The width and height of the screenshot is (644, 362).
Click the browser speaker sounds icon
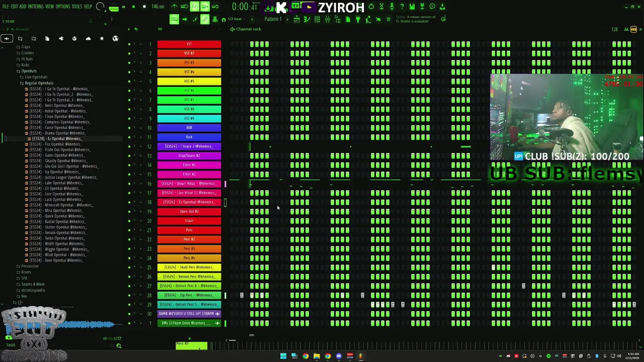tap(61, 39)
